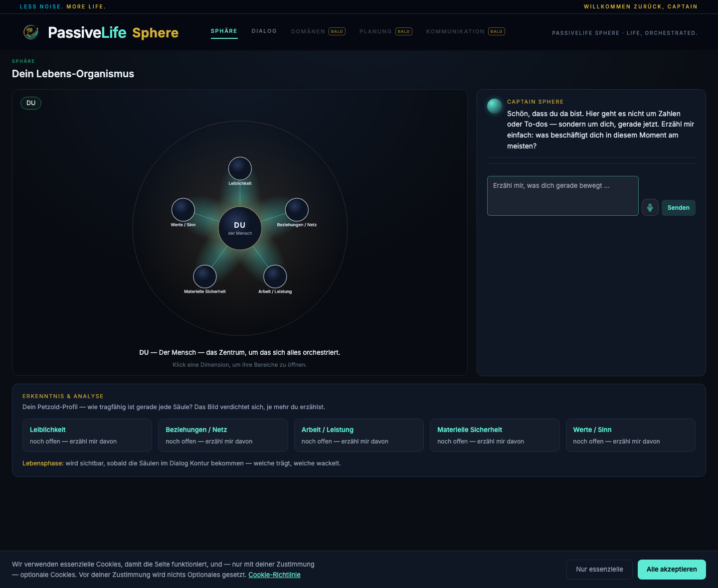Viewport: 718px width, 588px height.
Task: Select the Domänen tab marked Bald
Action: [x=318, y=31]
